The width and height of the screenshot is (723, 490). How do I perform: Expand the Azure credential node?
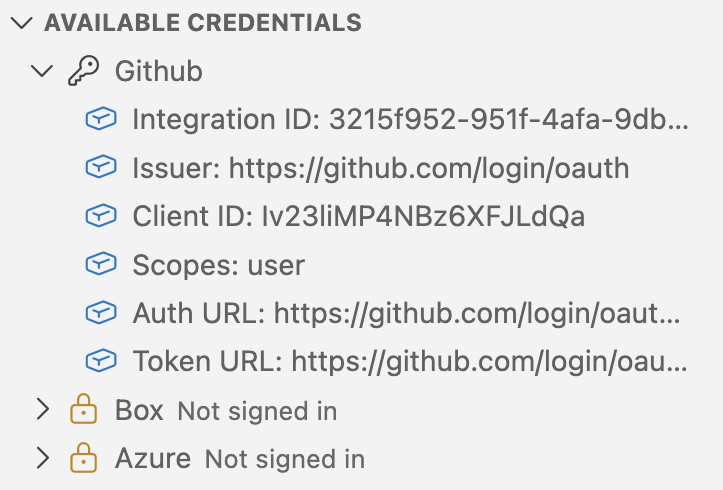point(42,459)
